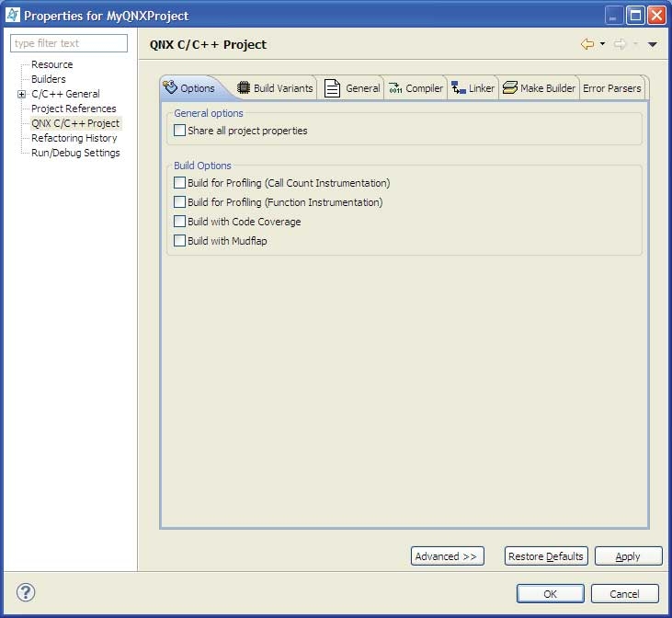Click the help question mark icon
The width and height of the screenshot is (672, 618).
tap(25, 593)
